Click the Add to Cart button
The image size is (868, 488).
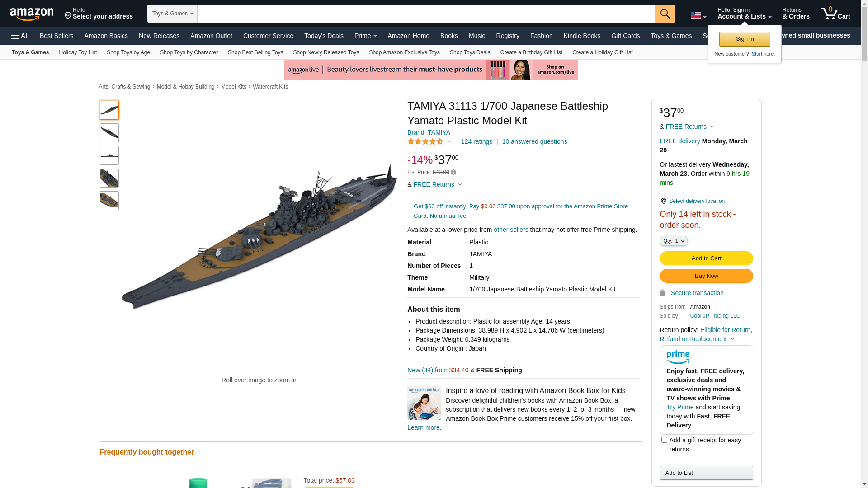coord(706,258)
